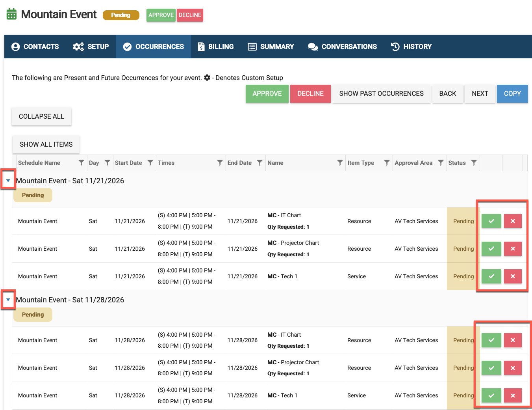Click the filter icon on Item Type column

[387, 163]
